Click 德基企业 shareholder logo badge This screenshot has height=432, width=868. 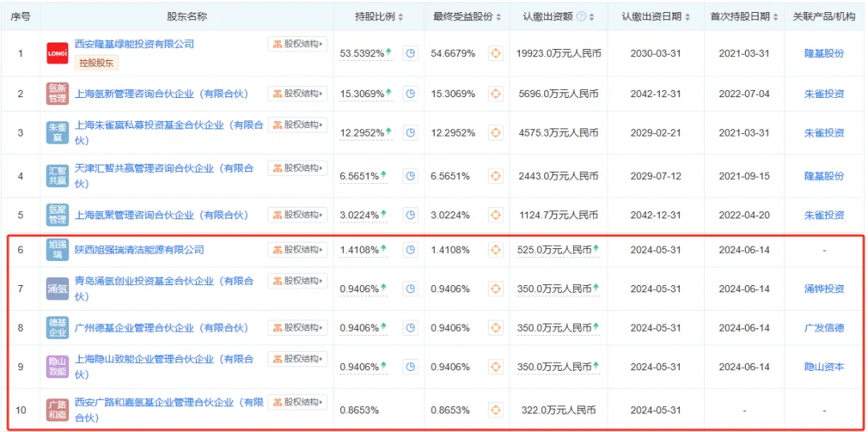tap(57, 328)
